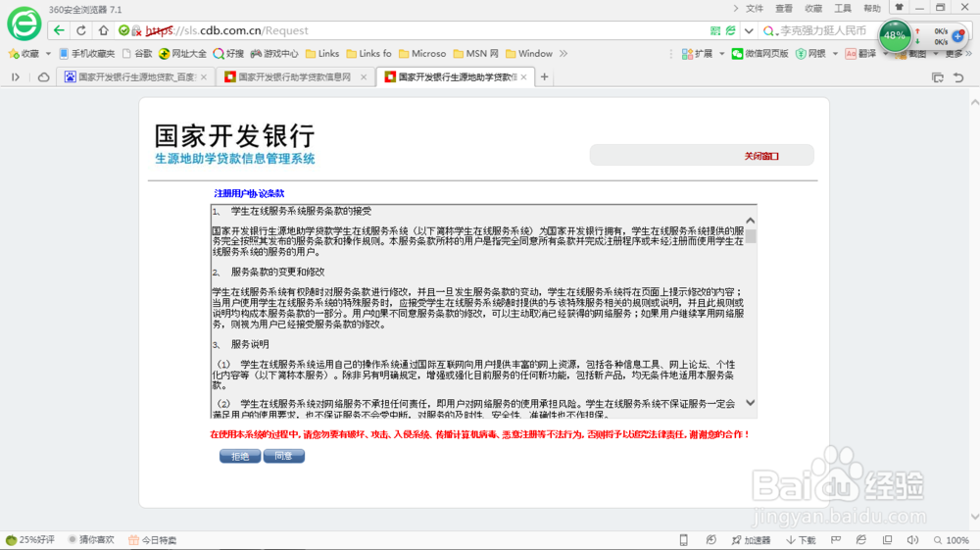Open the 微信网页版 extension
This screenshot has width=980, height=550.
point(760,54)
